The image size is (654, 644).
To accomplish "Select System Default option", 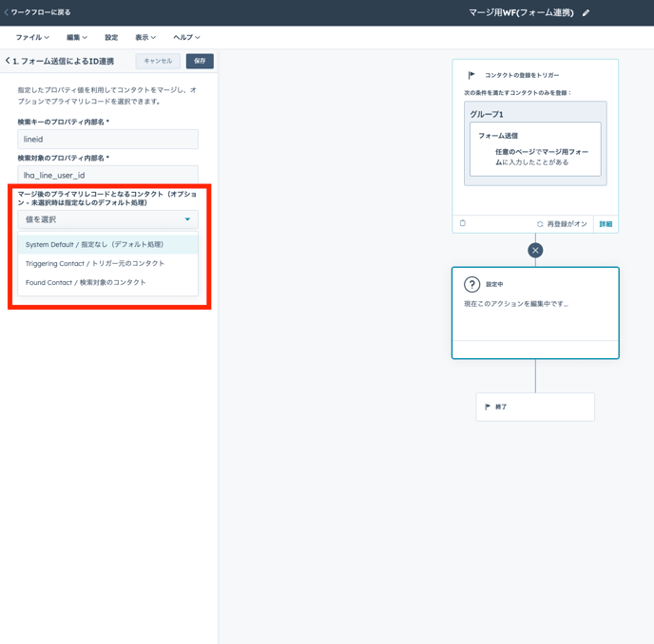I will [95, 244].
